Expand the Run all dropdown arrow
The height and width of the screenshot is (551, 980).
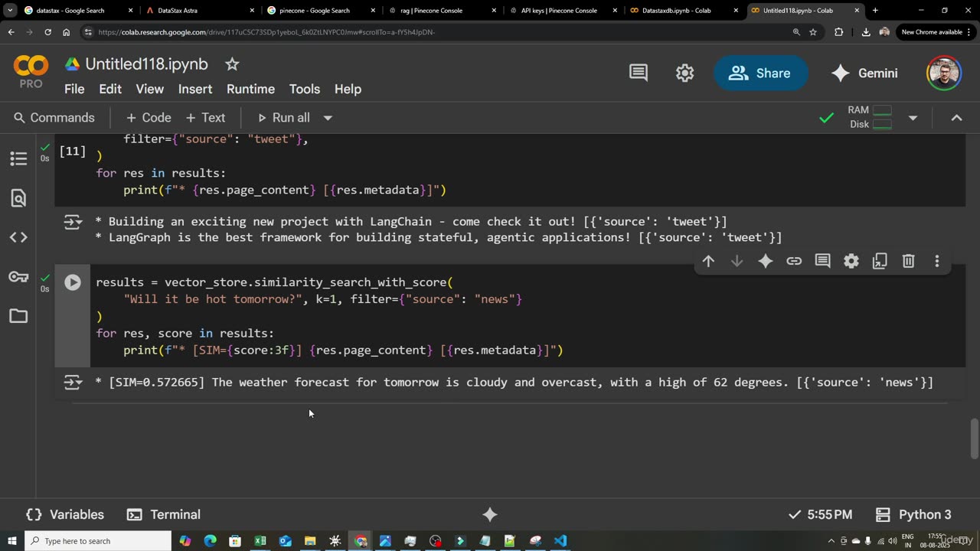coord(328,118)
